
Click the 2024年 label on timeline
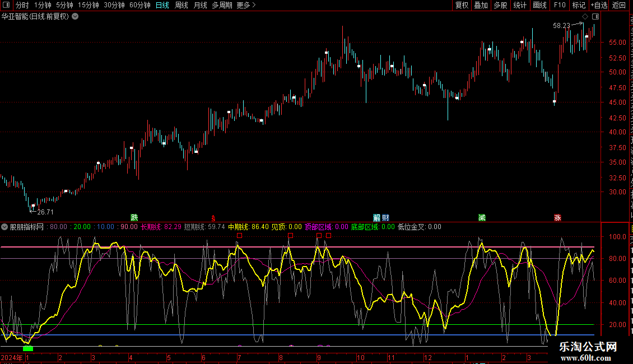point(12,357)
